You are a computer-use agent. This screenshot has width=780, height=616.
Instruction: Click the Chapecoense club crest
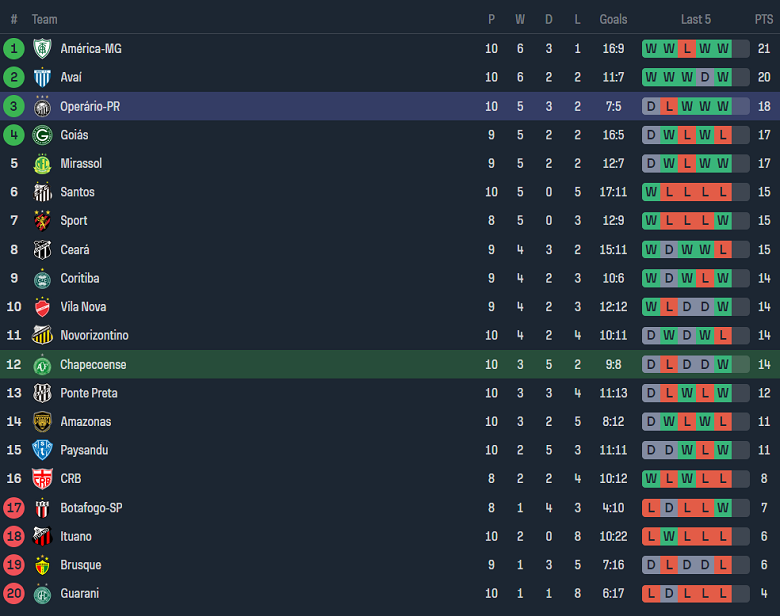click(42, 365)
